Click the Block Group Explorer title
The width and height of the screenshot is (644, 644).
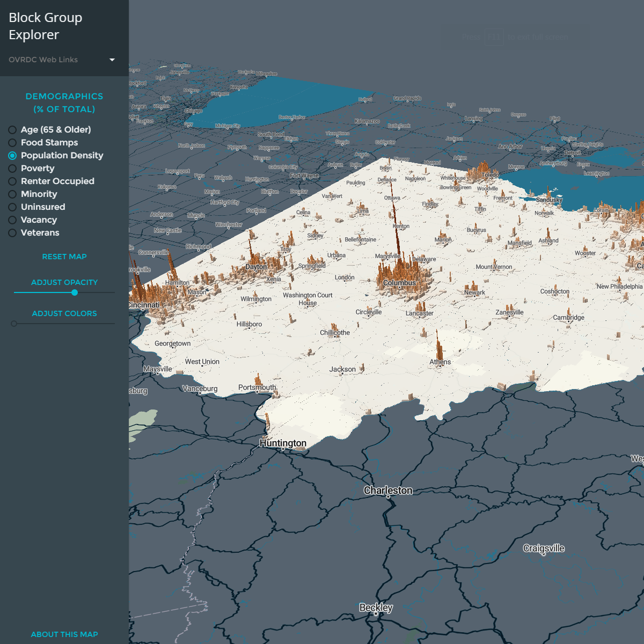click(x=45, y=26)
